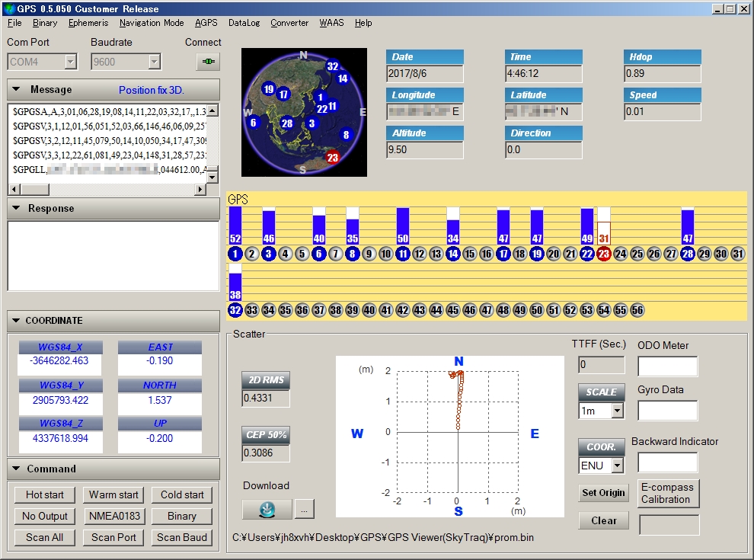Click the Connect plug icon button
The image size is (754, 560).
coord(207,62)
